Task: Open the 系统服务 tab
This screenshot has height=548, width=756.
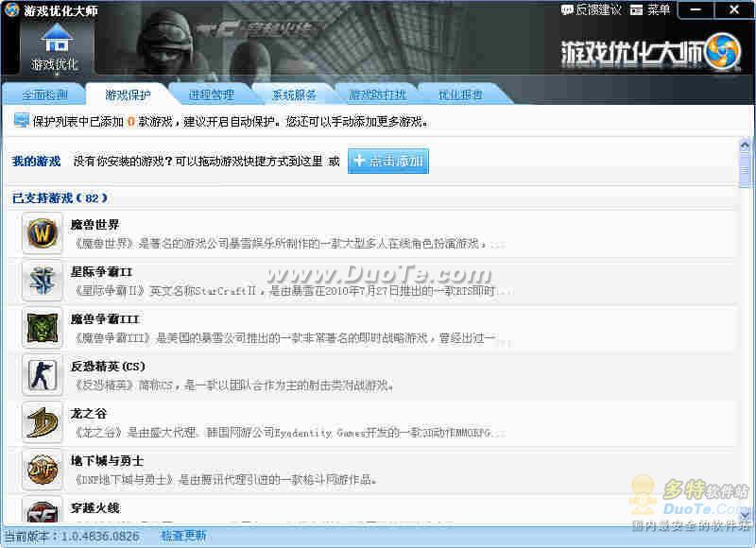Action: click(x=294, y=94)
